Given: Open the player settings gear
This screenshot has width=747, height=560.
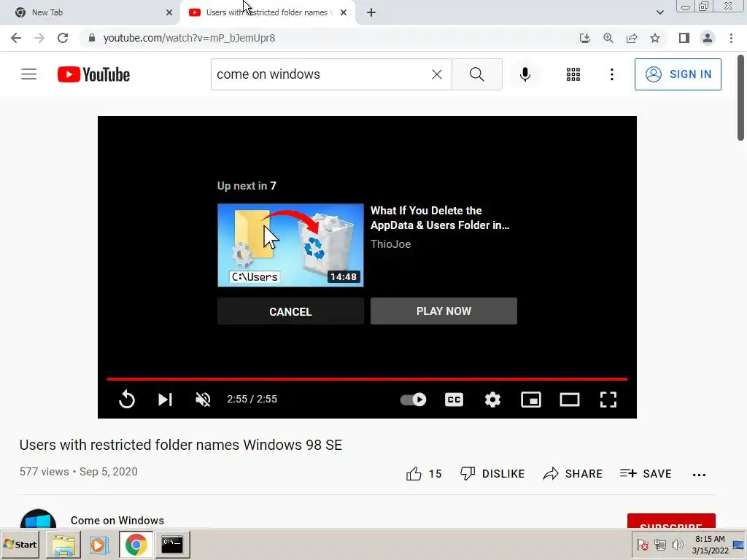Looking at the screenshot, I should pyautogui.click(x=492, y=399).
